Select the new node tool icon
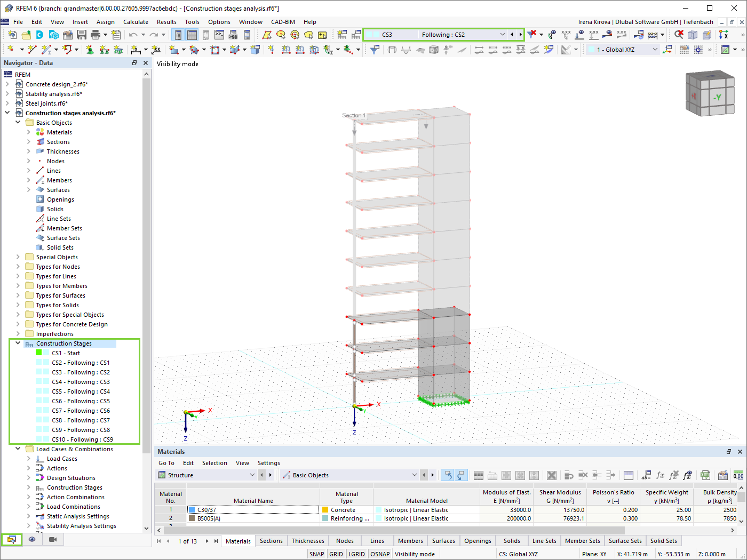This screenshot has height=560, width=747. tap(12, 49)
